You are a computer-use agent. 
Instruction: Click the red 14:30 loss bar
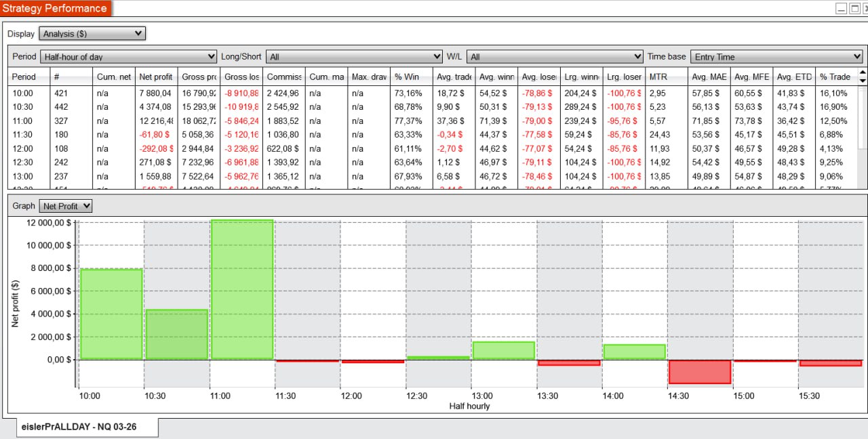(x=700, y=371)
